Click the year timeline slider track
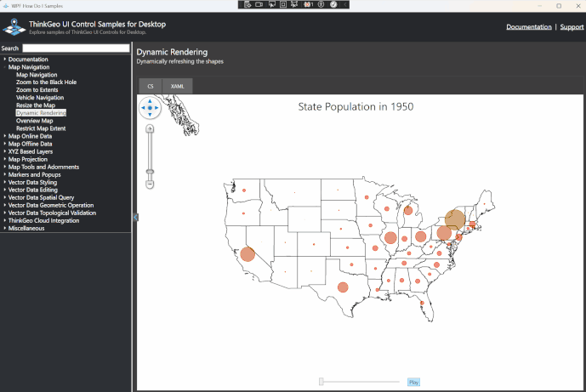This screenshot has width=586, height=392. pyautogui.click(x=360, y=382)
